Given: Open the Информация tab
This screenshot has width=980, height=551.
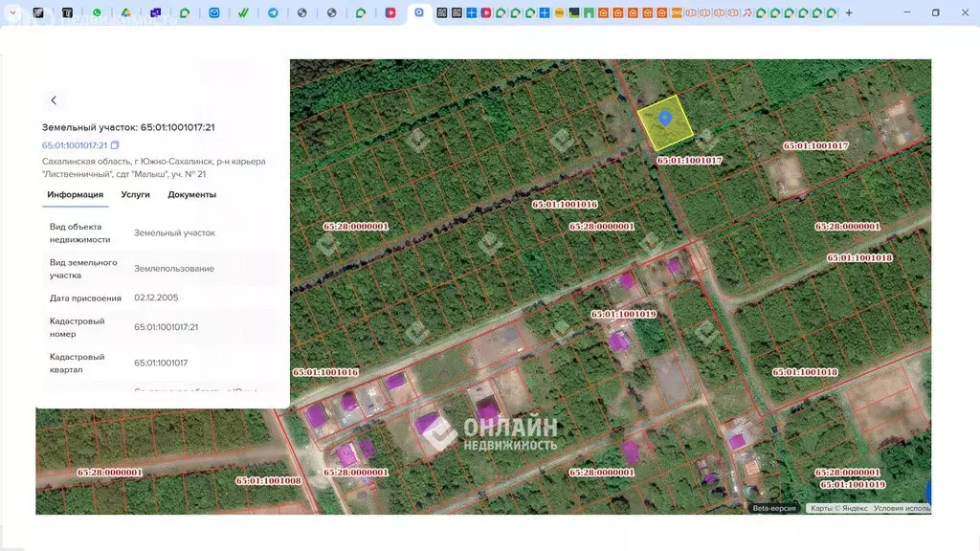Looking at the screenshot, I should [75, 195].
